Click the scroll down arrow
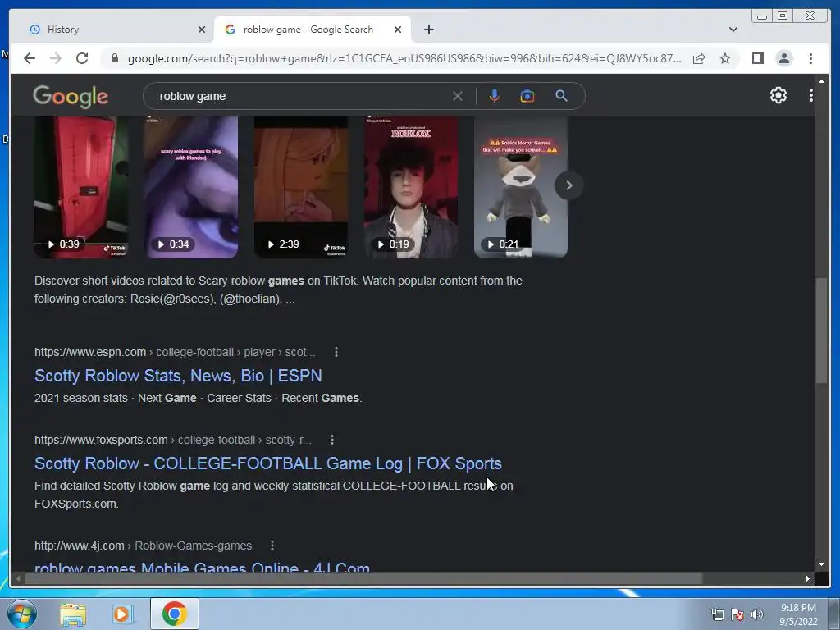840x630 pixels. pyautogui.click(x=821, y=564)
